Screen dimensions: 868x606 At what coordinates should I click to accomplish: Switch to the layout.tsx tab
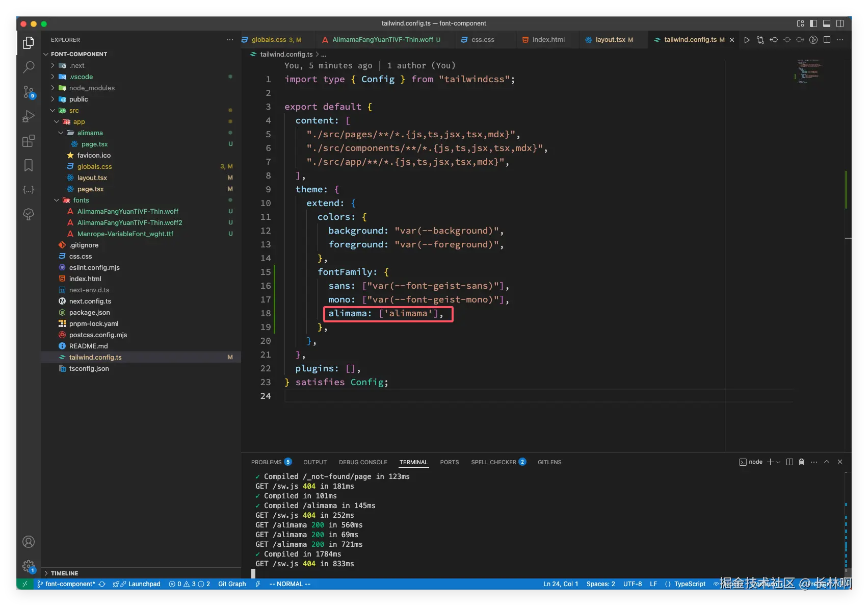pos(610,40)
